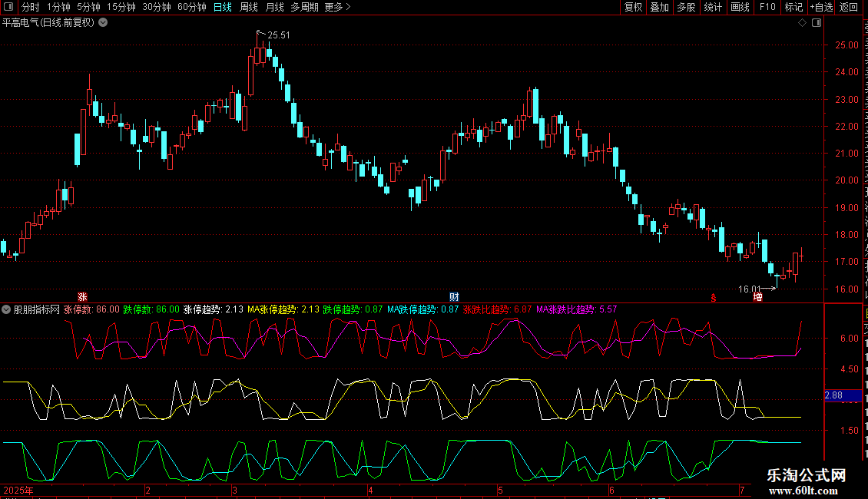Open the 多周期 multi-period view
This screenshot has width=868, height=499.
304,7
